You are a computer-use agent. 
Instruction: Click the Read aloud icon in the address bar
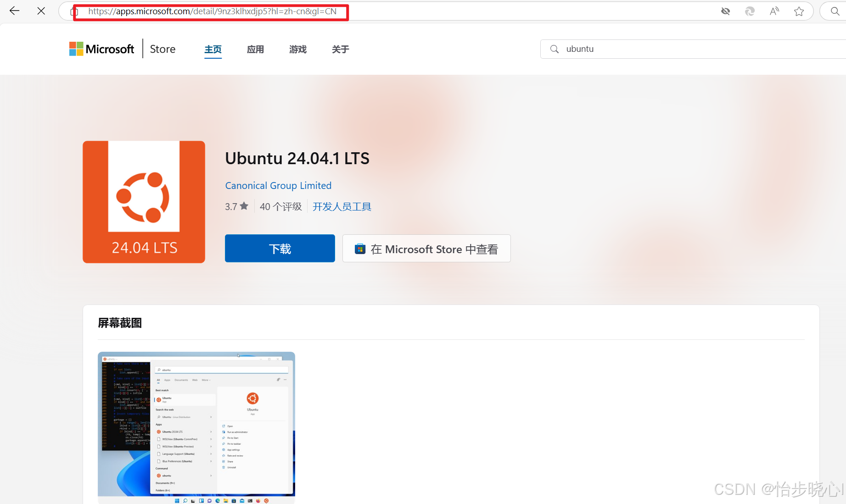[x=774, y=11]
